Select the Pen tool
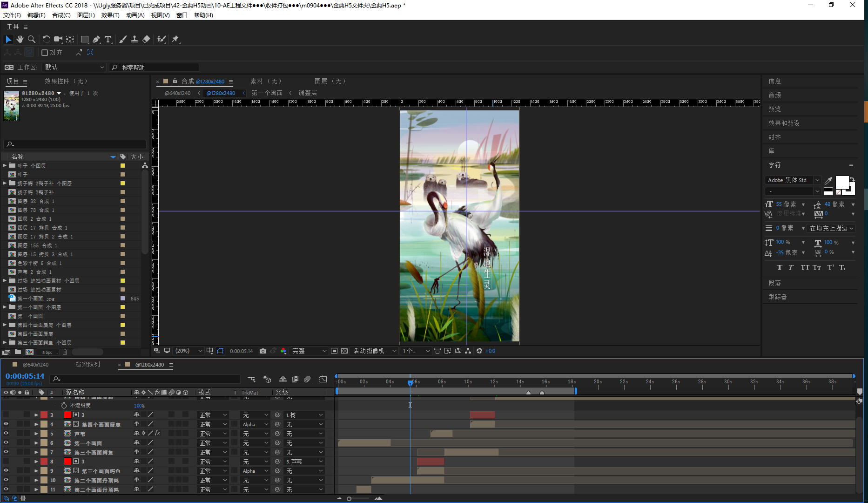Image resolution: width=868 pixels, height=503 pixels. pyautogui.click(x=96, y=39)
